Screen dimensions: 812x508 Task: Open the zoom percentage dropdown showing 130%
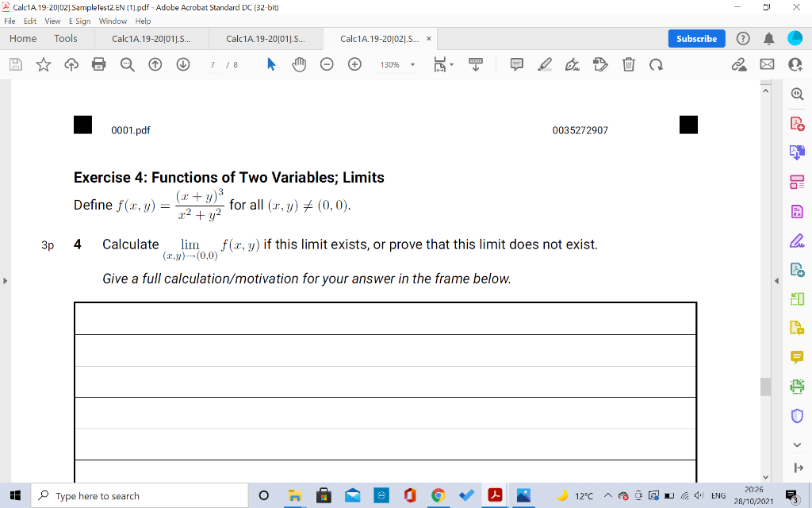399,64
